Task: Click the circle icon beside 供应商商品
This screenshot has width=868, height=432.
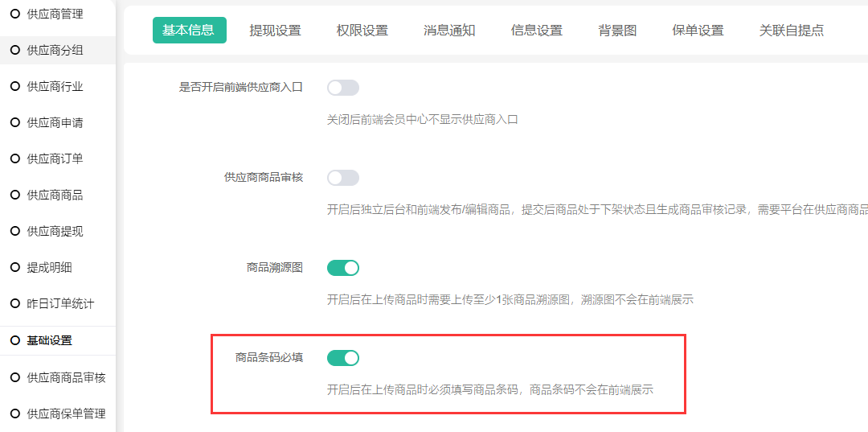Action: tap(14, 195)
